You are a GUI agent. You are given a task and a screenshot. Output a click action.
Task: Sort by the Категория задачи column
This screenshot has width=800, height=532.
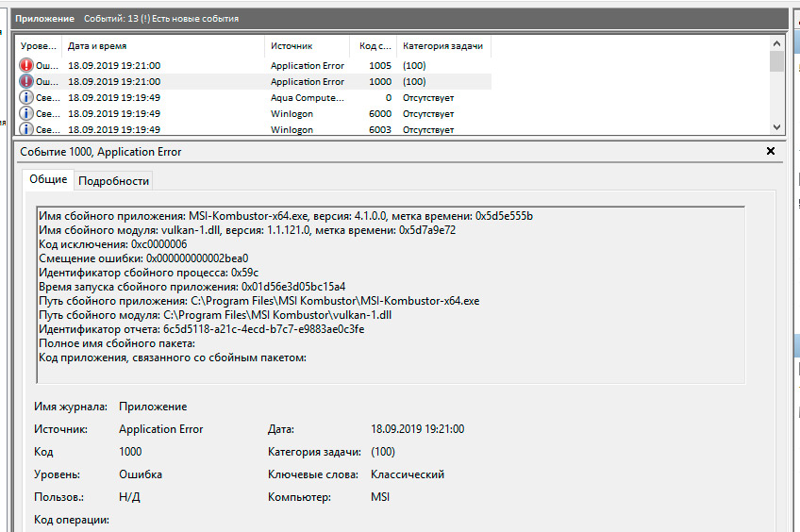click(442, 46)
